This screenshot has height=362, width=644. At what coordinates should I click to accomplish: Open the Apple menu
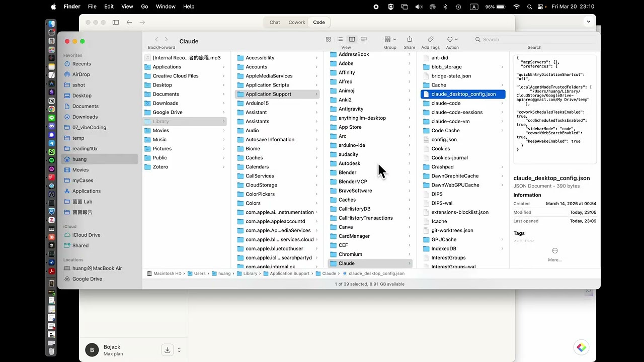point(53,7)
